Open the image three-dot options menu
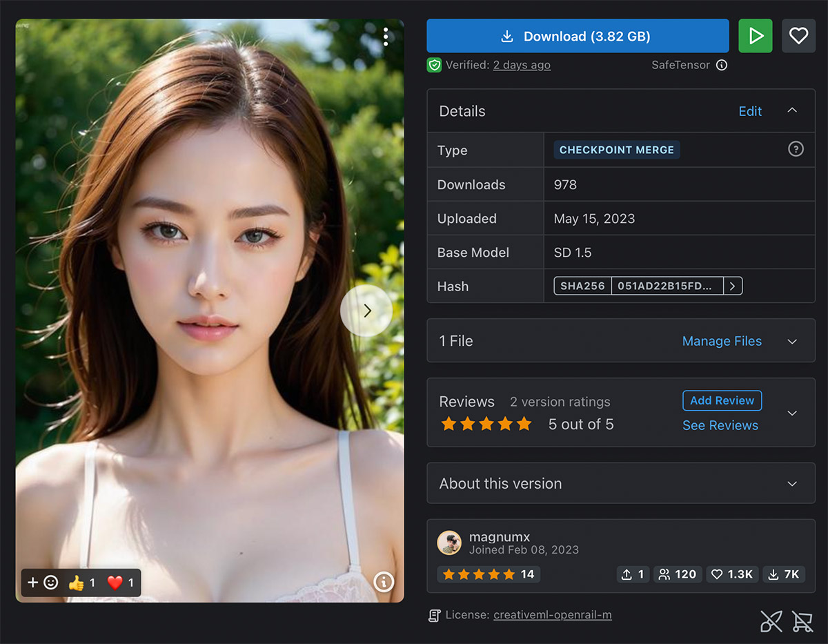 386,37
